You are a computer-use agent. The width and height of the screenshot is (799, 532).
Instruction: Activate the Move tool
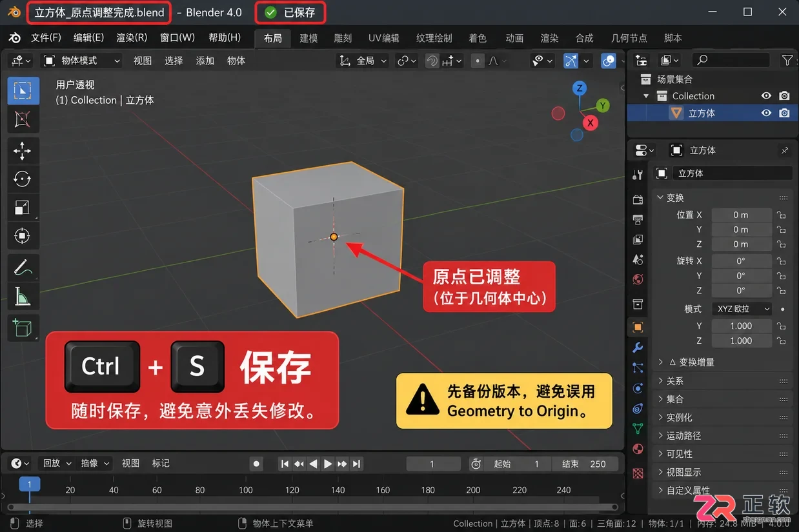point(23,151)
